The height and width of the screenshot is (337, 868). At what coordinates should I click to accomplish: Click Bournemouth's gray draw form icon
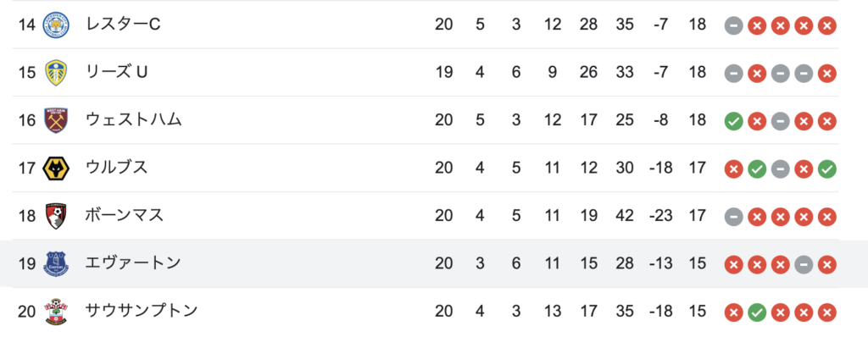pos(733,217)
